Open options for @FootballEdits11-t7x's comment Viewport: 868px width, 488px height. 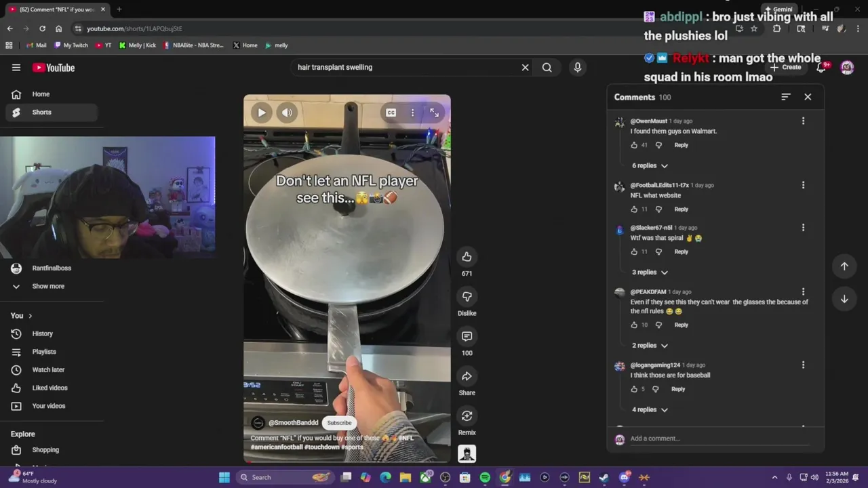coord(803,185)
